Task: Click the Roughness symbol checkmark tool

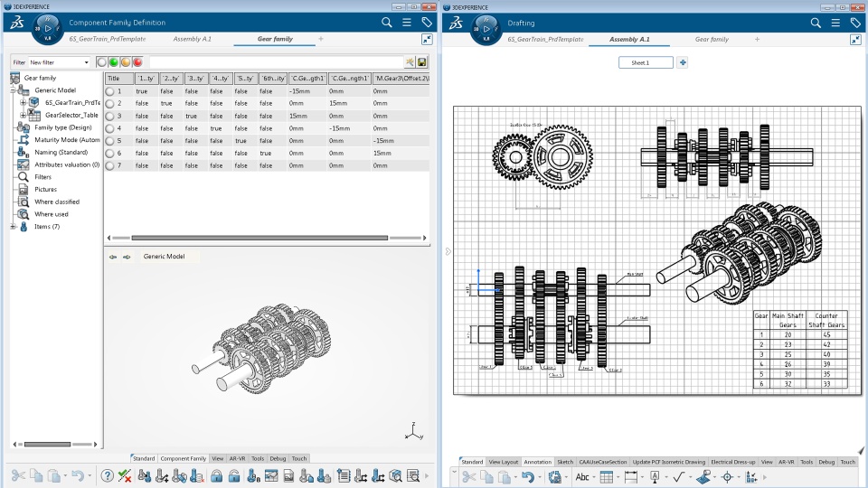Action: 677,476
